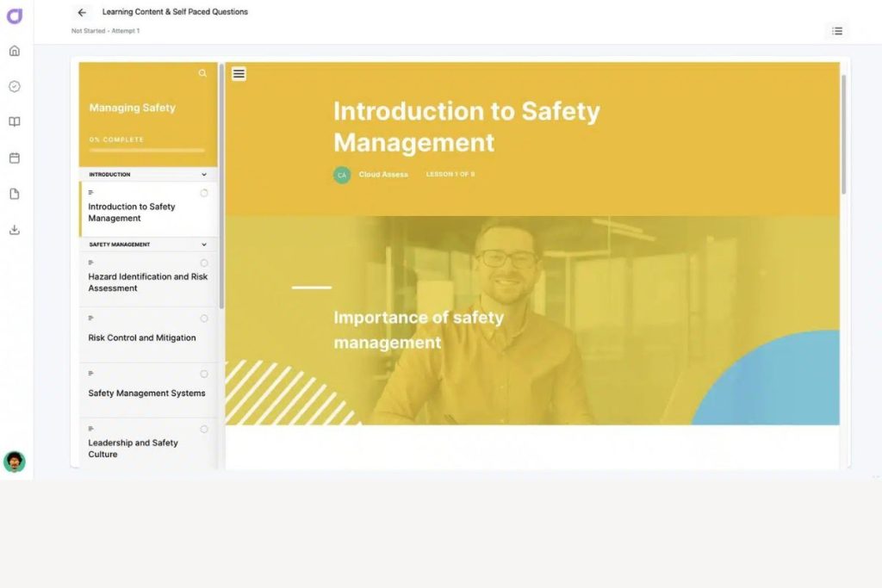This screenshot has width=882, height=588.
Task: Click lesson type icon above Risk Control and Mitigation
Action: click(91, 319)
